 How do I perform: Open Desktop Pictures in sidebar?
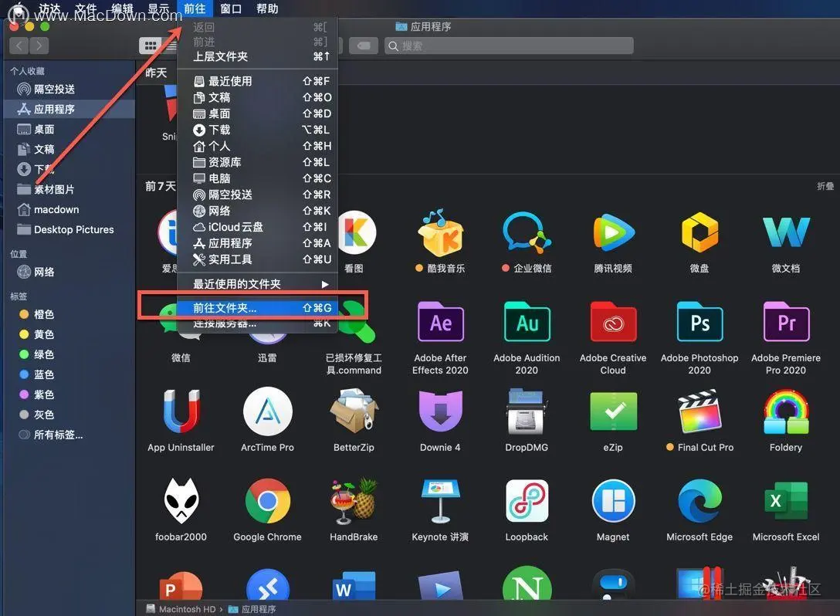click(69, 230)
